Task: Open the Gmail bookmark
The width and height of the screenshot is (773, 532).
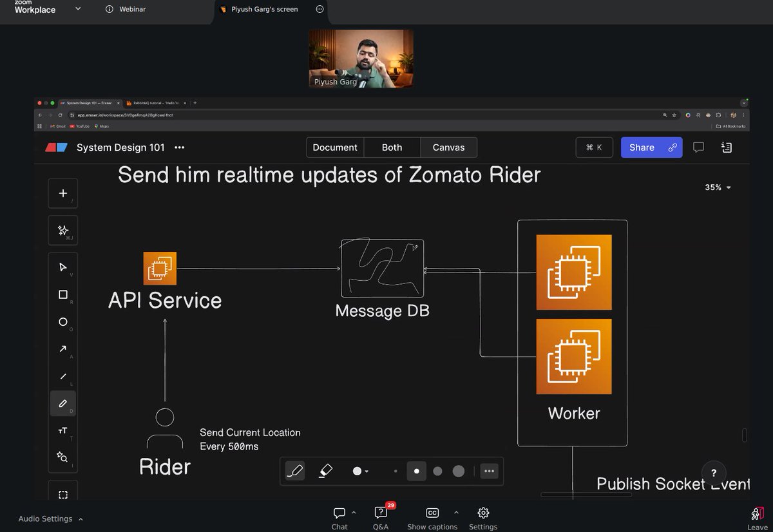Action: point(57,126)
